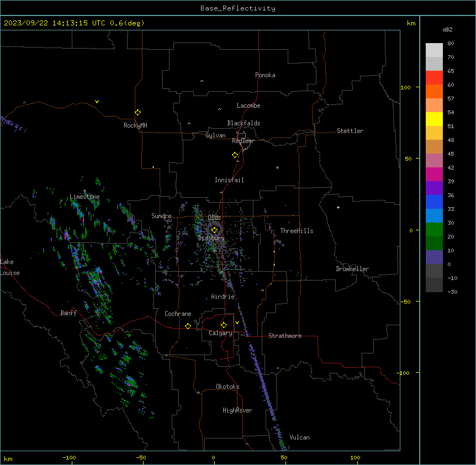Click the Didsbury town label
This screenshot has width=476, height=465.
tap(211, 238)
